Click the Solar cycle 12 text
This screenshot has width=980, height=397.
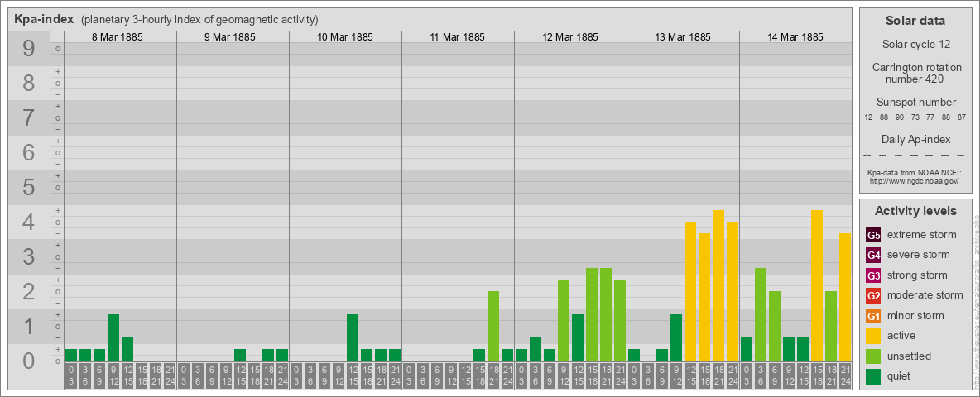point(915,45)
